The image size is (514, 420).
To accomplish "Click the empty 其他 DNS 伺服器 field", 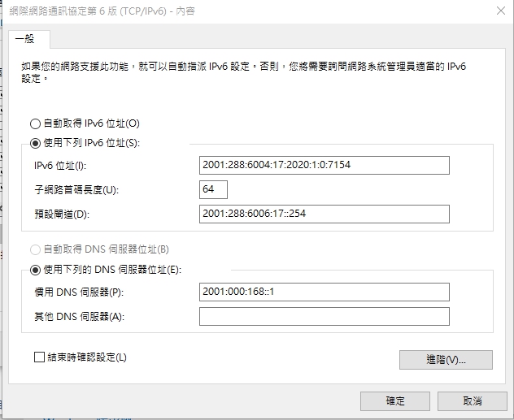I will (324, 316).
